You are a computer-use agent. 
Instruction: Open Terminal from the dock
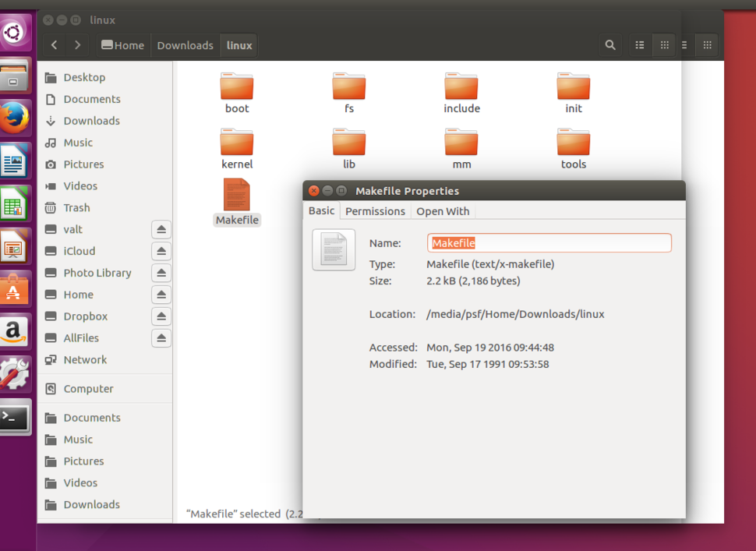(15, 417)
